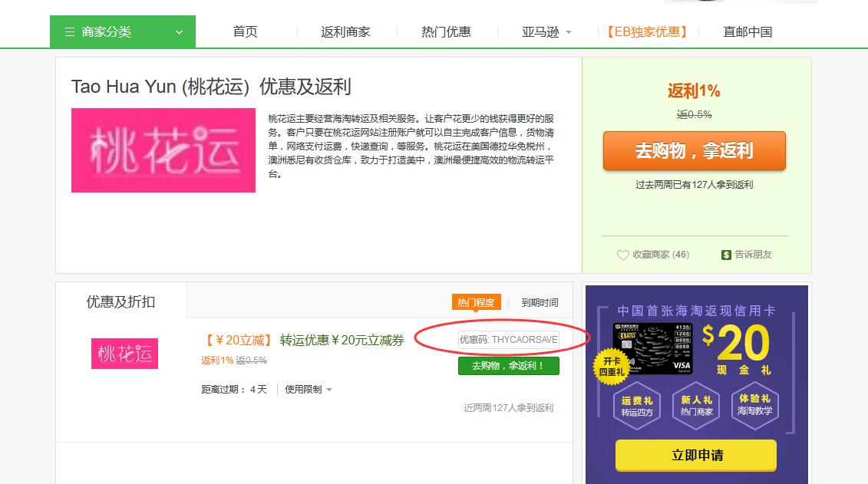This screenshot has height=484, width=868.
Task: Click the green 去购物，拿返利！ button
Action: [x=509, y=366]
